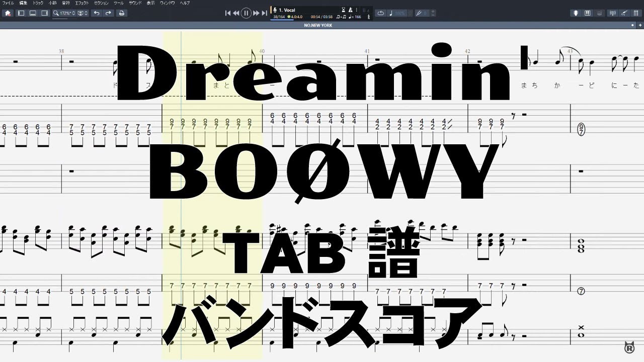Toggle the count-in hourglass icon
This screenshot has height=362, width=644.
[344, 10]
